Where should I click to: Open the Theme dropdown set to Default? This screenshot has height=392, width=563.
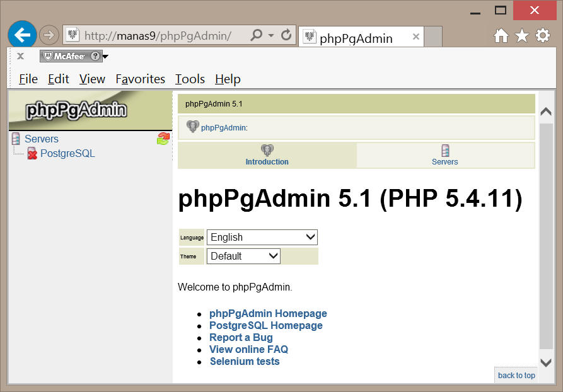pos(243,256)
